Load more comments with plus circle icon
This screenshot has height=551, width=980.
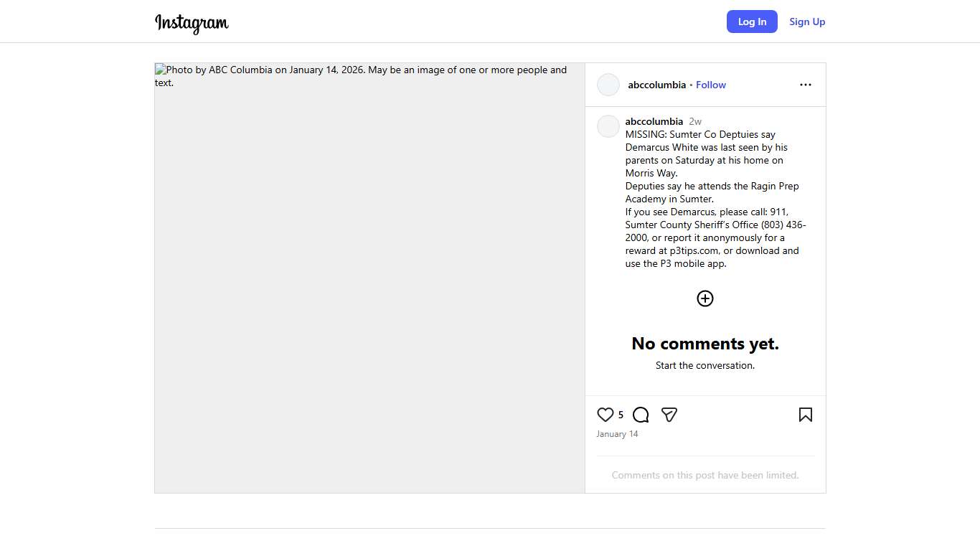pos(705,298)
